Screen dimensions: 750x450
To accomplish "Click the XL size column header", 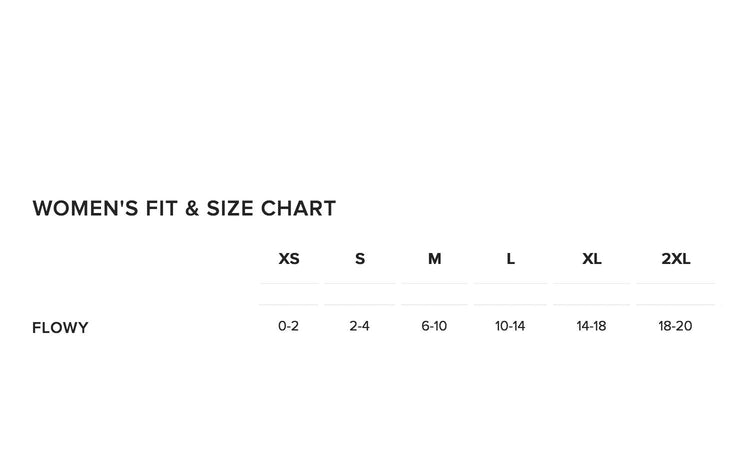I will pyautogui.click(x=592, y=259).
